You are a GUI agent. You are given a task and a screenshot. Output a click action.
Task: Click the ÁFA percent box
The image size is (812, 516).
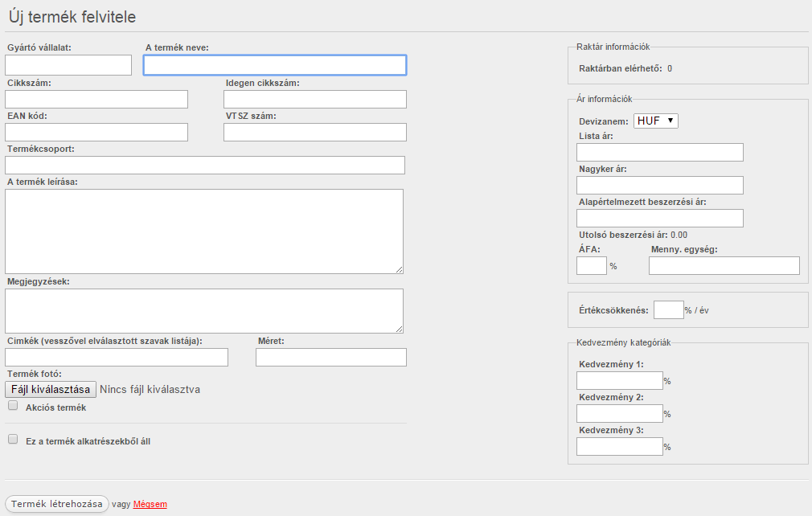592,265
